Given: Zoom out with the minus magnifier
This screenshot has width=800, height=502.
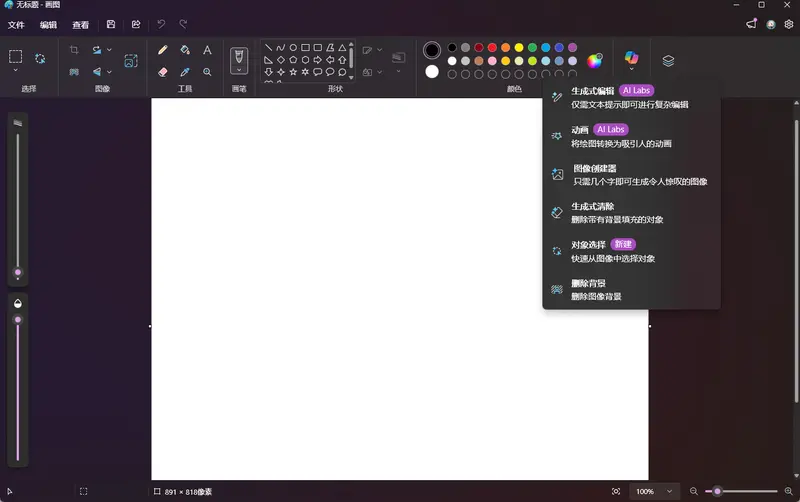Looking at the screenshot, I should click(x=693, y=491).
